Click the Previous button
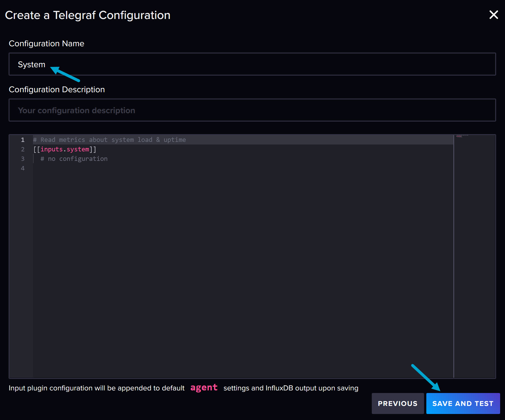 pos(398,403)
